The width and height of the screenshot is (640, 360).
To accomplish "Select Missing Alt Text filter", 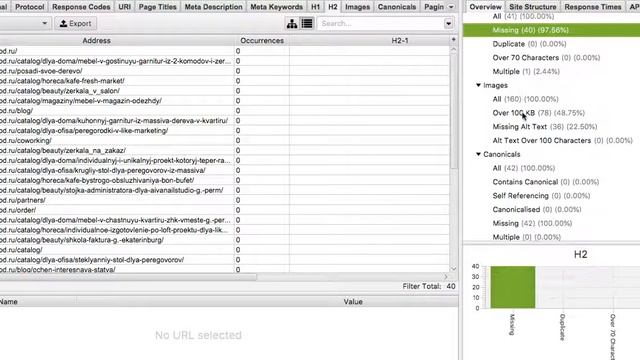I will point(544,127).
